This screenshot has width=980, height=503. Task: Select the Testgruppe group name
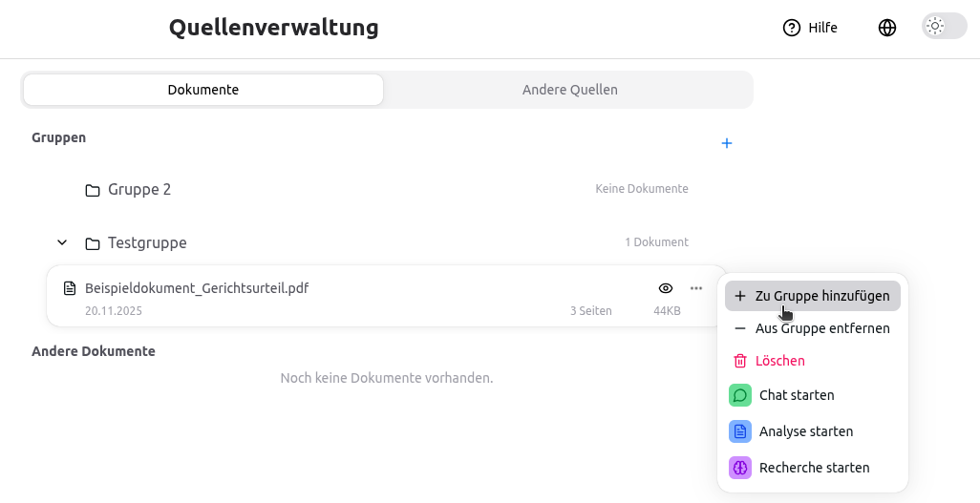pyautogui.click(x=147, y=242)
